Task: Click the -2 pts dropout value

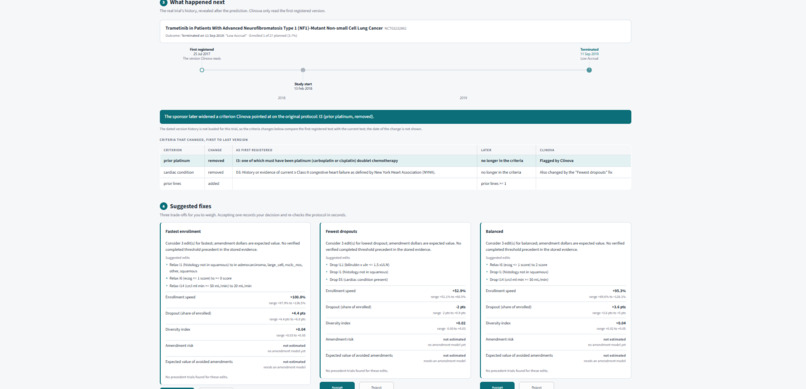Action: tap(461, 307)
